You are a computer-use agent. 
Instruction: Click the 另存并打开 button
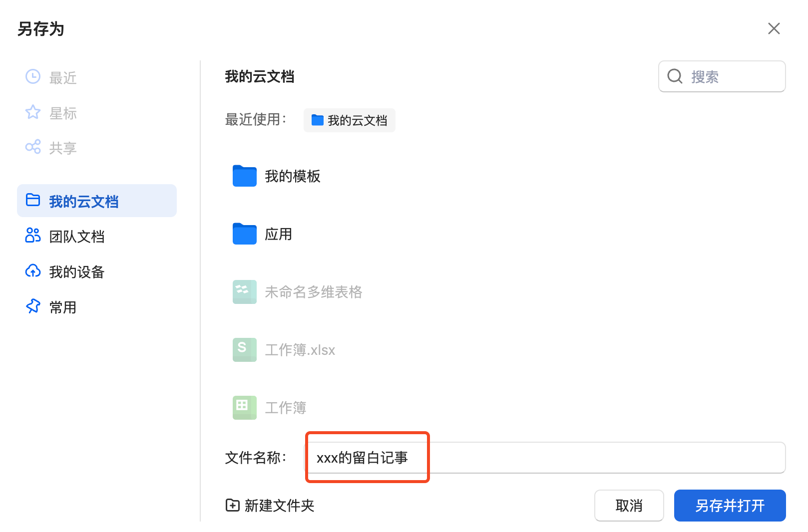pos(730,506)
